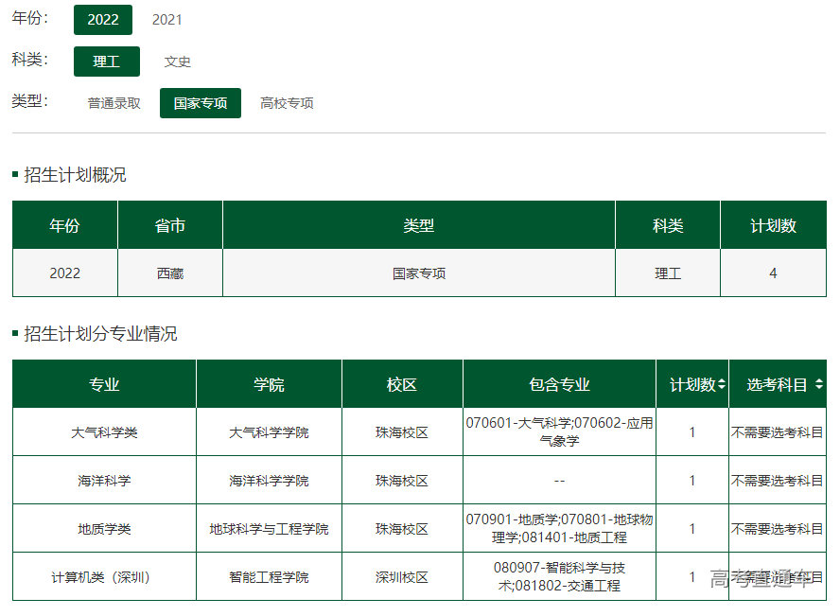Sort by 选考科目 column arrow icon
This screenshot has height=616, width=840.
[818, 385]
